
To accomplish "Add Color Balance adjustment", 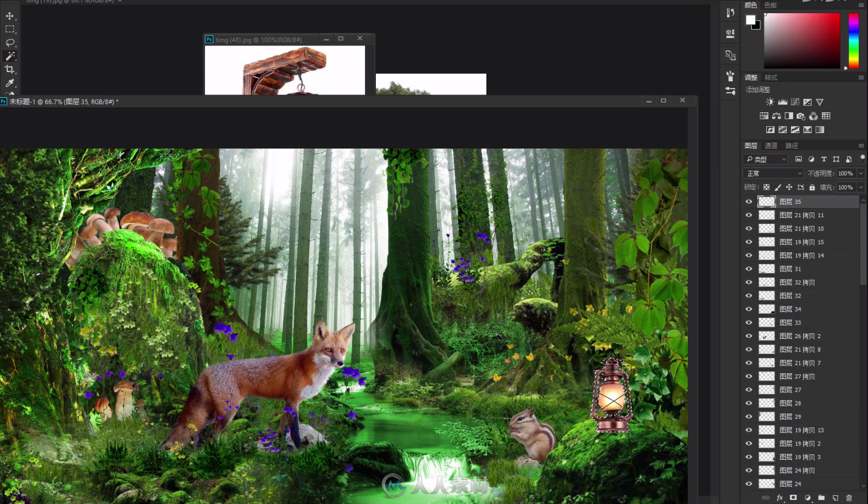I will [x=776, y=116].
